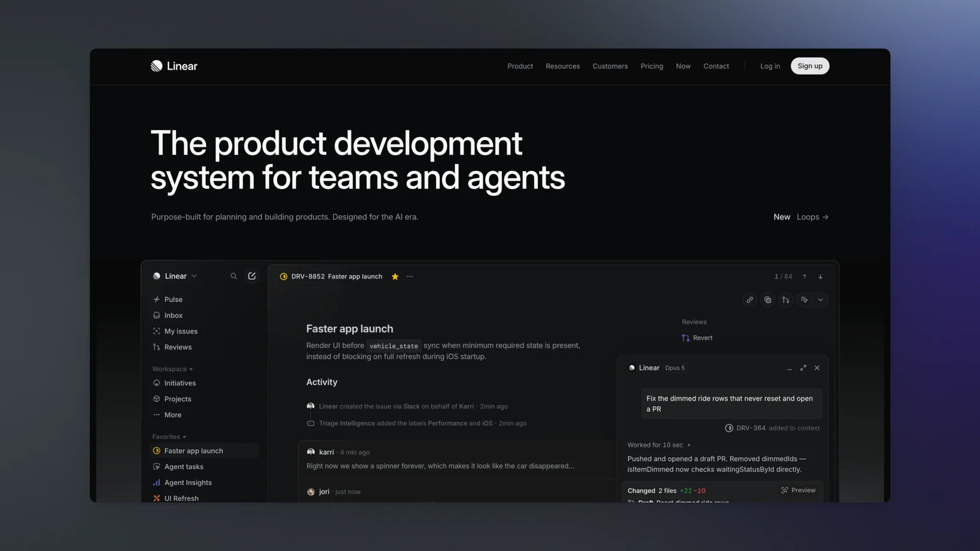Click the 'Changed 2 files' summary text
The image size is (980, 551).
pos(652,491)
